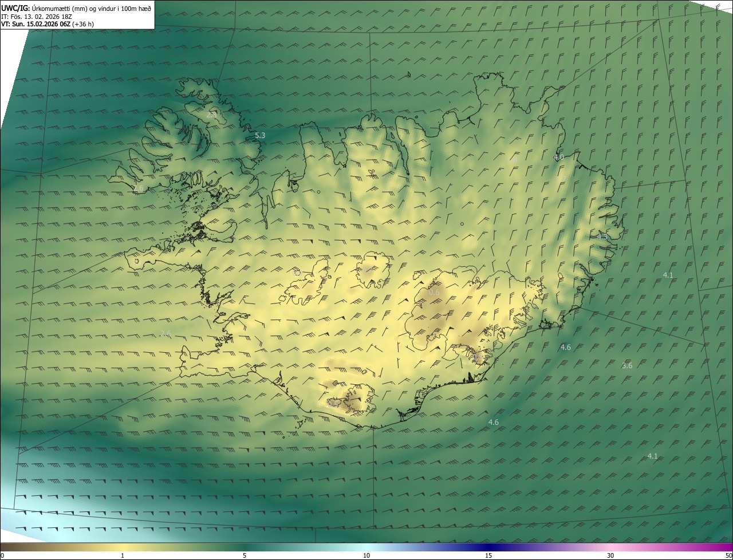733x560 pixels.
Task: Click the map value label "4.3"
Action: [602, 236]
